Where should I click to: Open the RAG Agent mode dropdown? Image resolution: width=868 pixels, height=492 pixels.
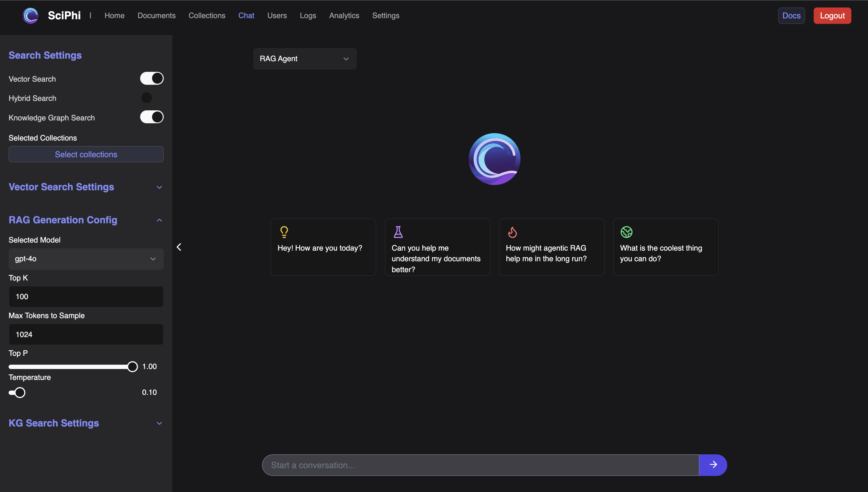pos(305,58)
